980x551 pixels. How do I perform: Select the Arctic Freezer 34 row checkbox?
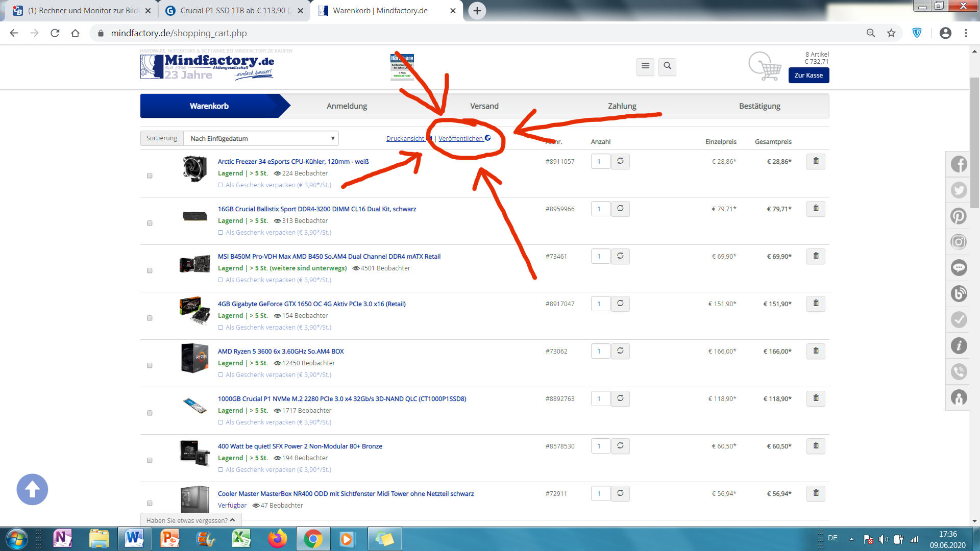click(150, 176)
